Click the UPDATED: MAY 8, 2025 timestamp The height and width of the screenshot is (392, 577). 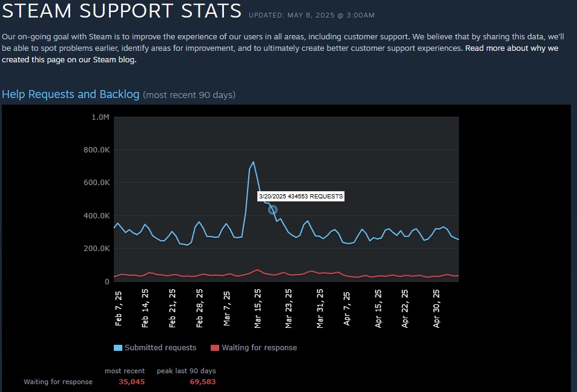pyautogui.click(x=312, y=16)
